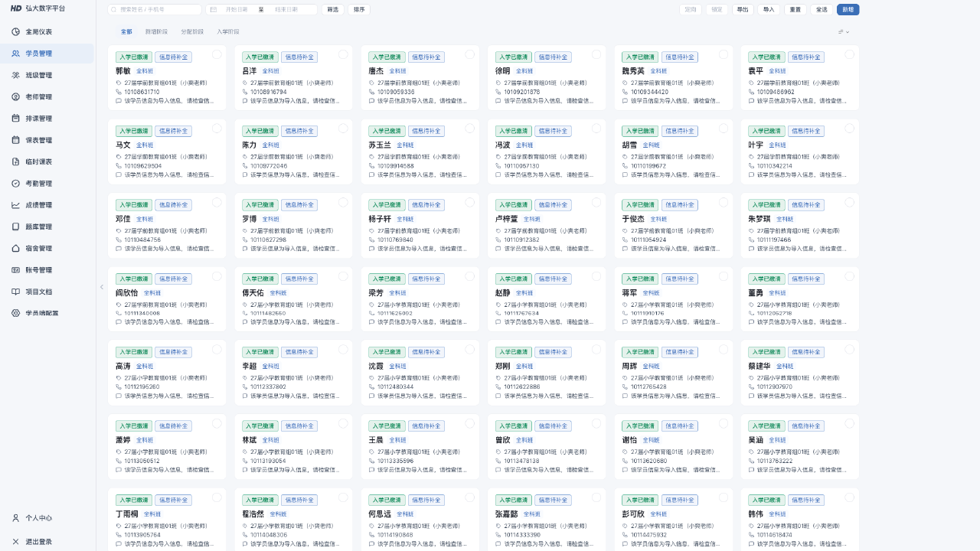Open 全局仪表 dashboard icon in sidebar

(15, 32)
